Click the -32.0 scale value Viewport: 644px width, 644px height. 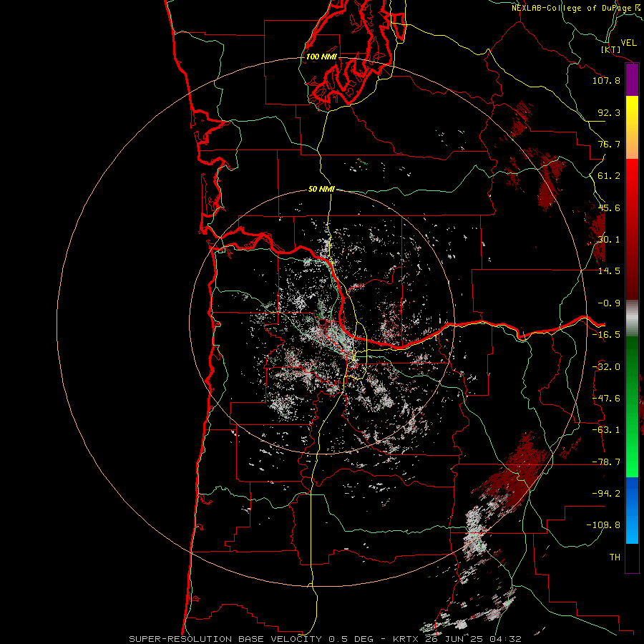[x=606, y=367]
